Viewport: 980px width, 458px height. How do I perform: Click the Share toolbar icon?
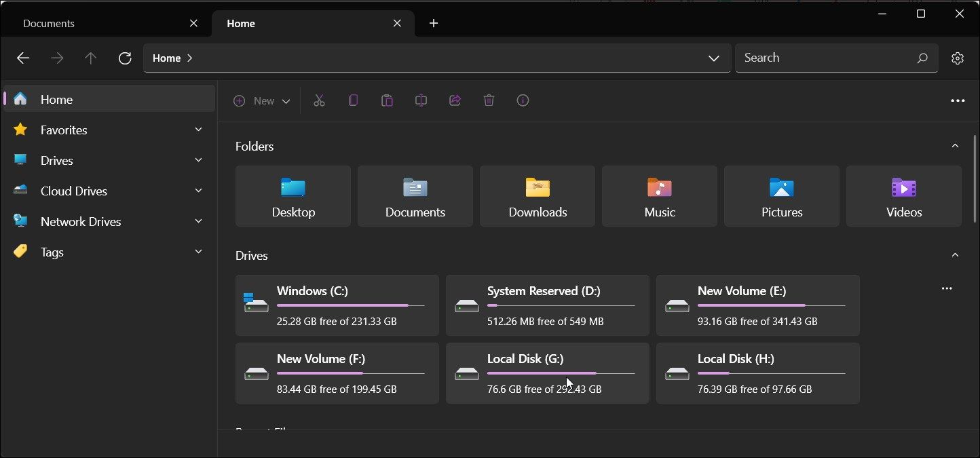tap(455, 100)
